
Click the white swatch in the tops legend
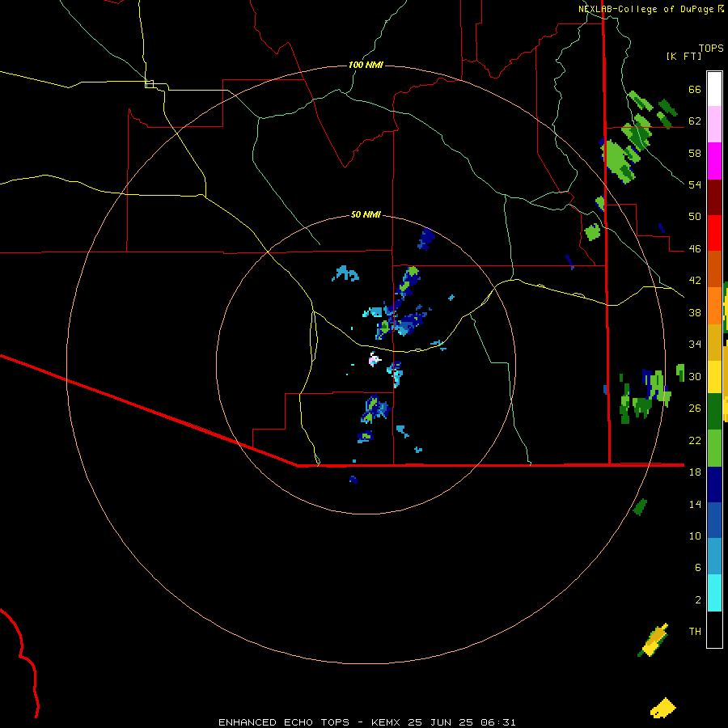(714, 89)
